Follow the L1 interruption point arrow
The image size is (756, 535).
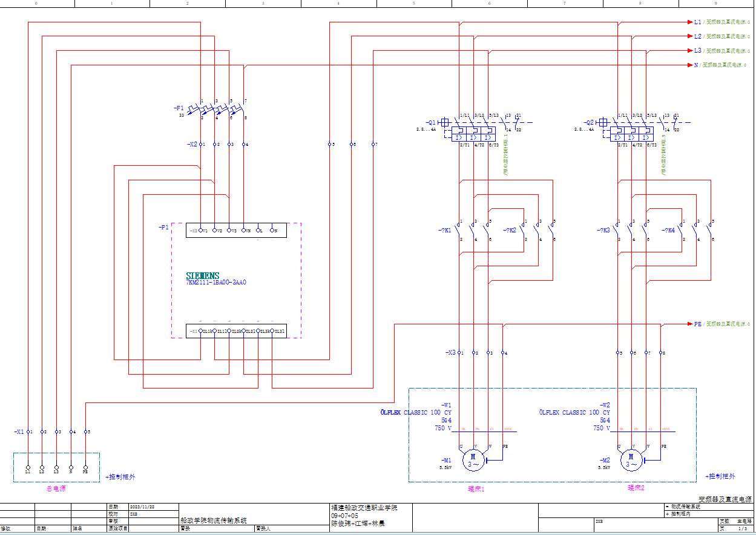pos(690,22)
